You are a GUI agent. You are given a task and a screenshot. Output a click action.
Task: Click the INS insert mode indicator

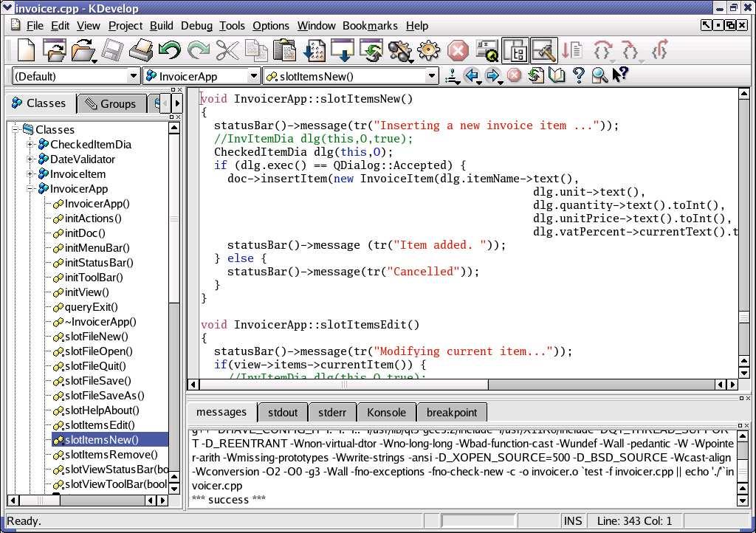coord(573,521)
